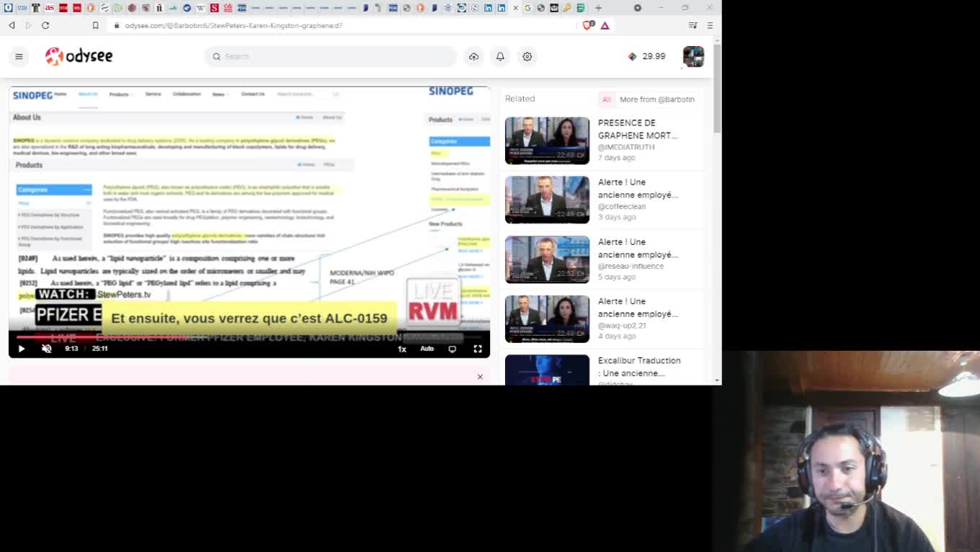Open the notifications bell
The height and width of the screenshot is (552, 980).
pyautogui.click(x=500, y=56)
